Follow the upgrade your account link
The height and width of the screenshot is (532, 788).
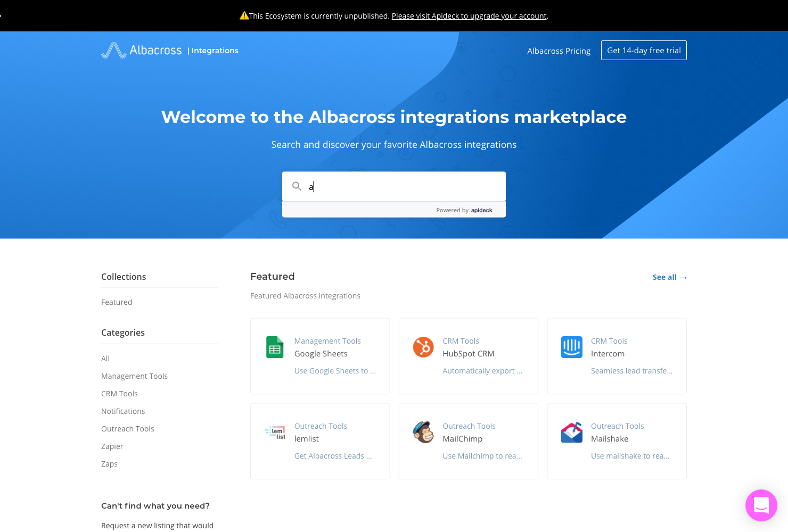click(469, 16)
